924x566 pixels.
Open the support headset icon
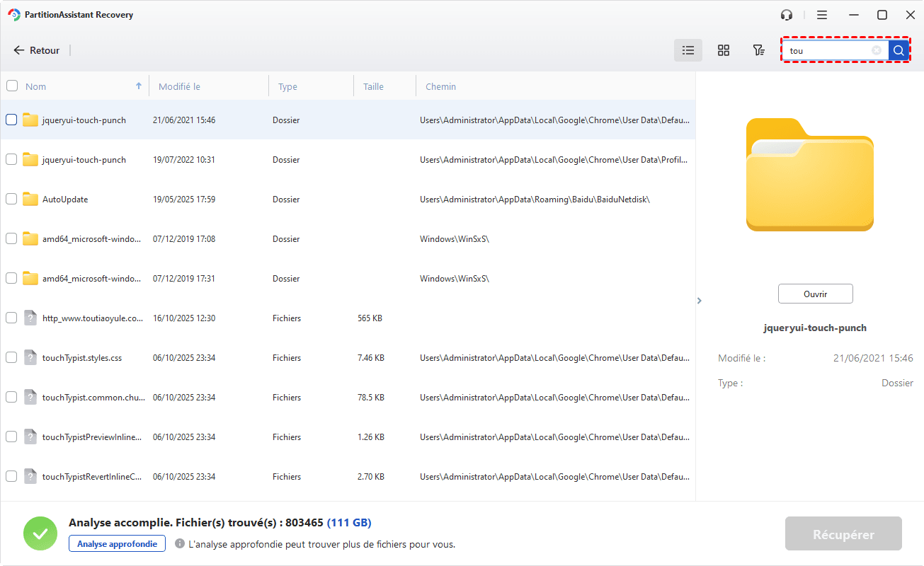click(787, 15)
